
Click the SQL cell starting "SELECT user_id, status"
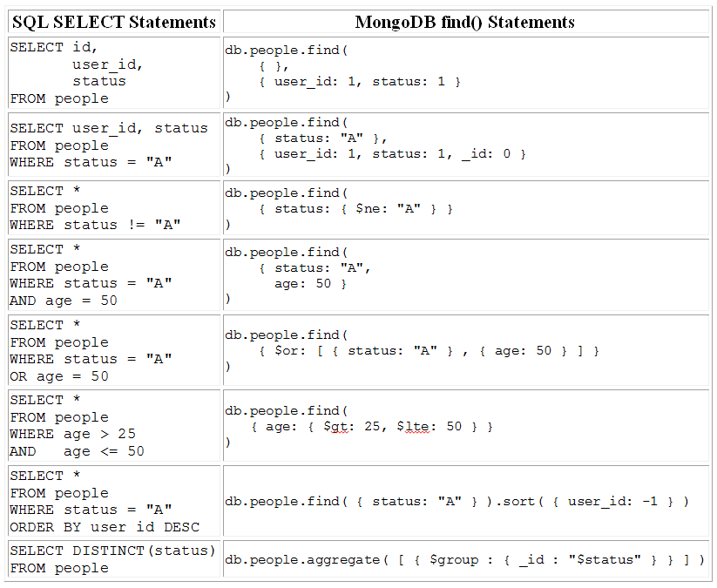coord(114,145)
